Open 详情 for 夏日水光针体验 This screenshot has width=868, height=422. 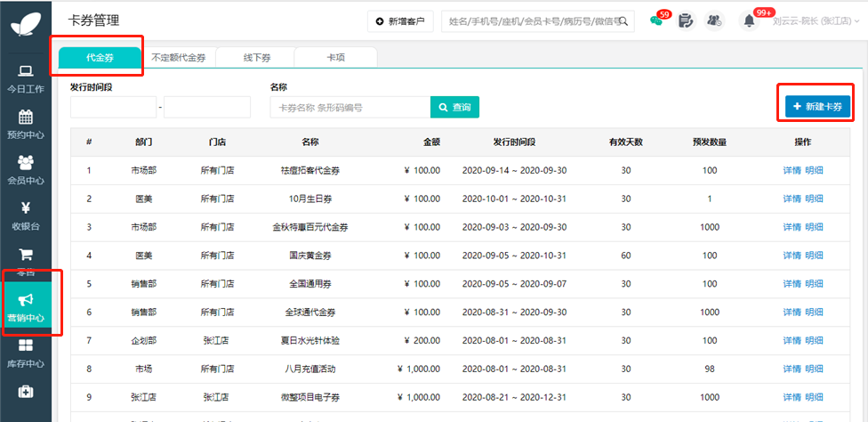[792, 341]
